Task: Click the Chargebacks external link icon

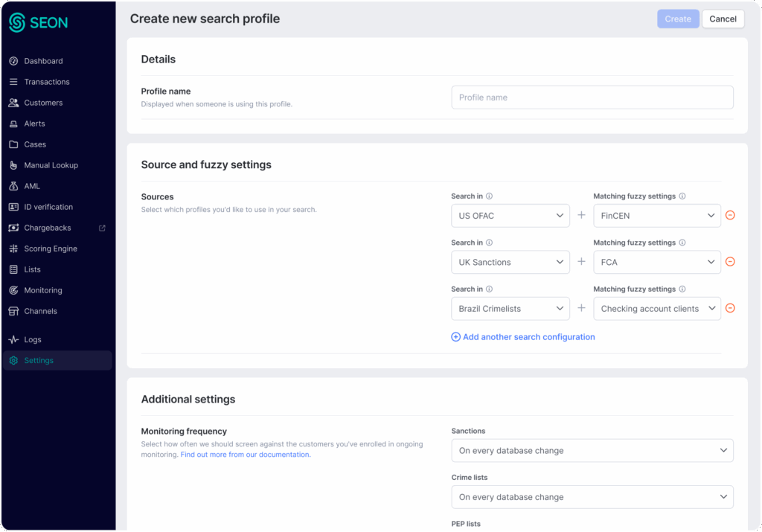Action: coord(103,228)
